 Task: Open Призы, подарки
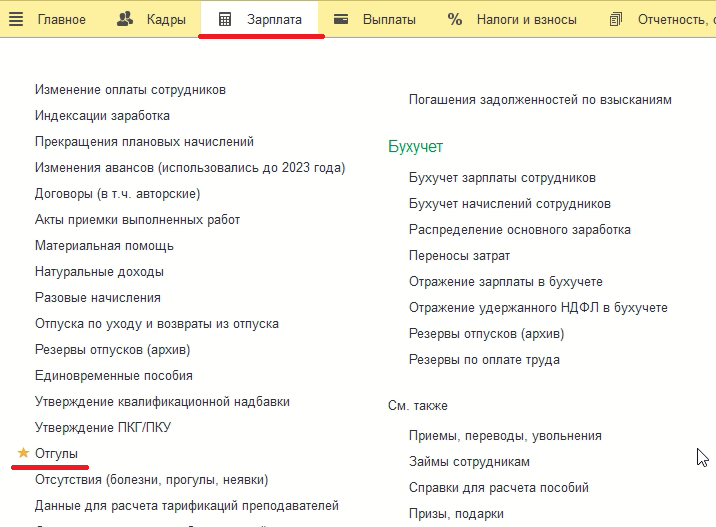click(456, 514)
